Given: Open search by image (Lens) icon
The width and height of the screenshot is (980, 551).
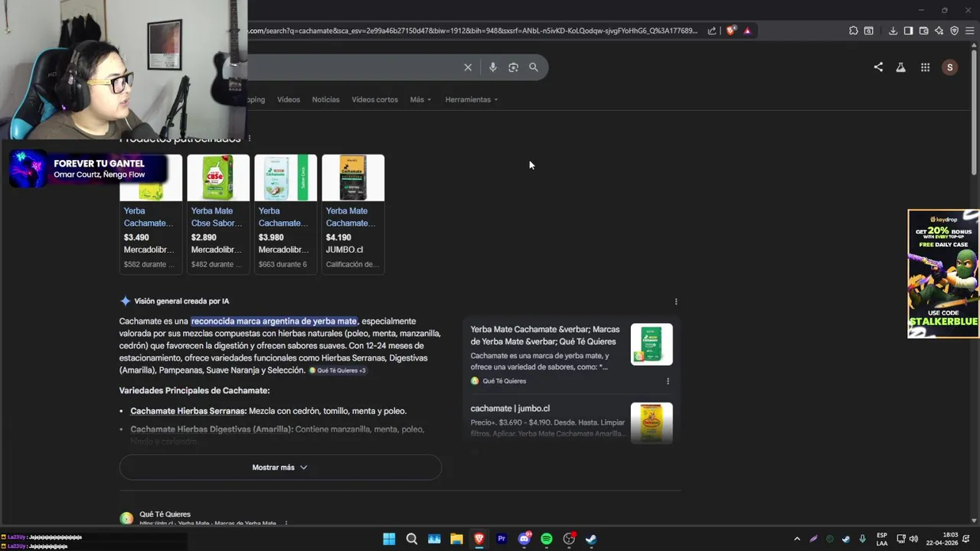Looking at the screenshot, I should click(513, 67).
